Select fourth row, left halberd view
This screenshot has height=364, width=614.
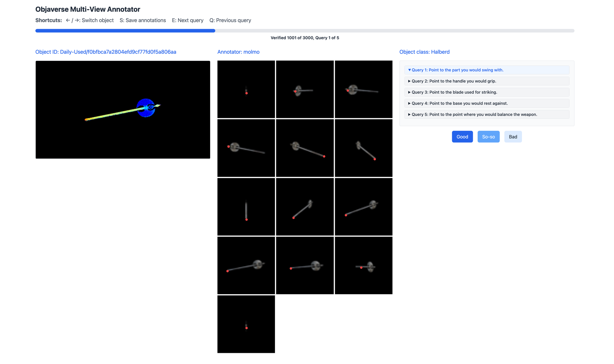click(246, 266)
